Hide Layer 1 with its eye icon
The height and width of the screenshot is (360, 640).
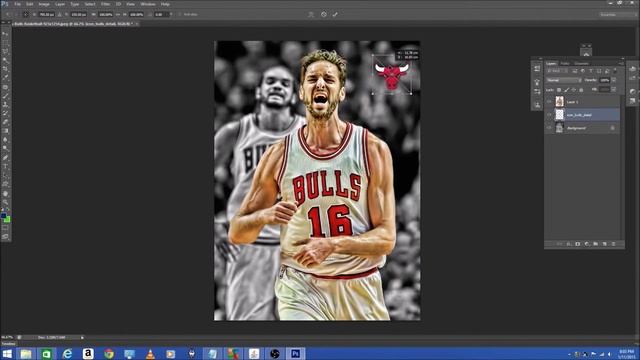[549, 102]
